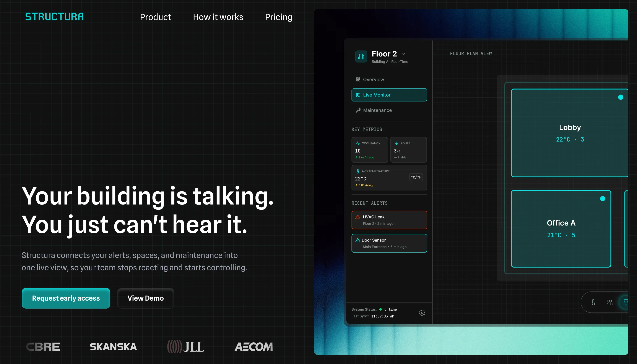Image resolution: width=637 pixels, height=364 pixels.
Task: Go to the Pricing page
Action: click(x=279, y=17)
